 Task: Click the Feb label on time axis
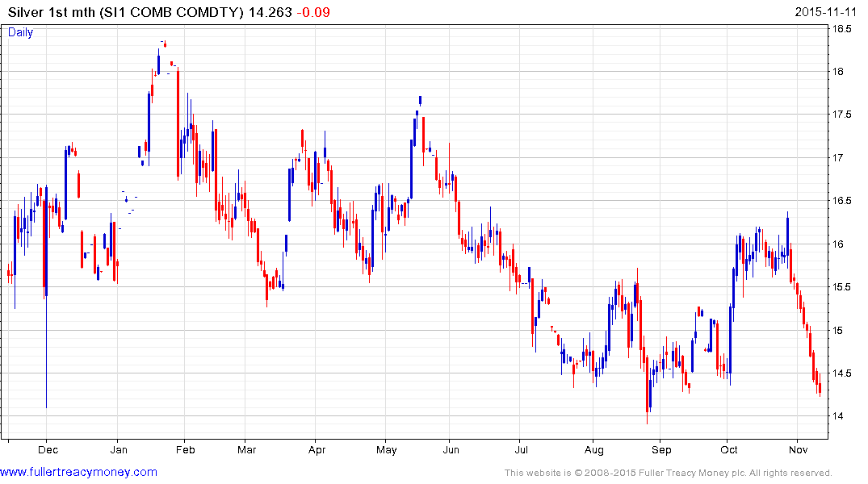(186, 449)
